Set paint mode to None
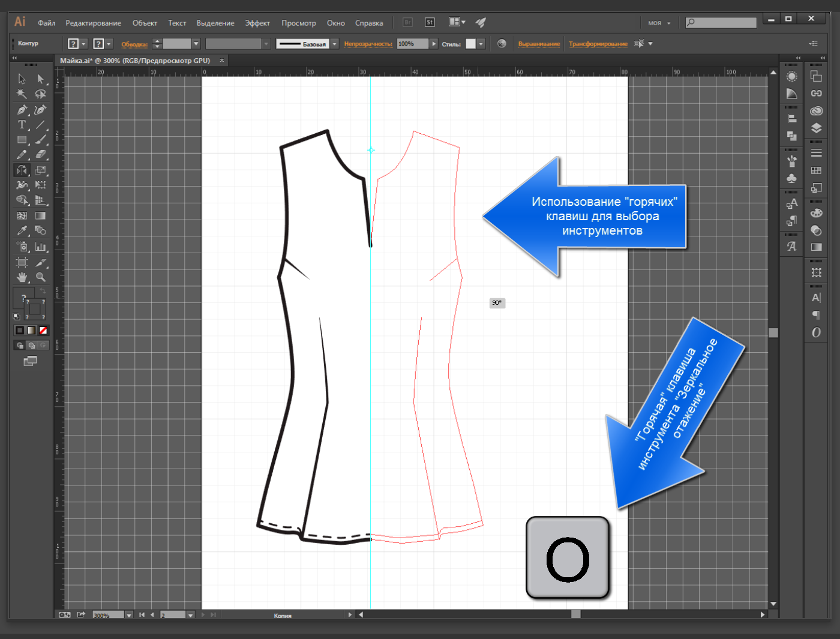Screen dimensions: 840x639 (43, 330)
